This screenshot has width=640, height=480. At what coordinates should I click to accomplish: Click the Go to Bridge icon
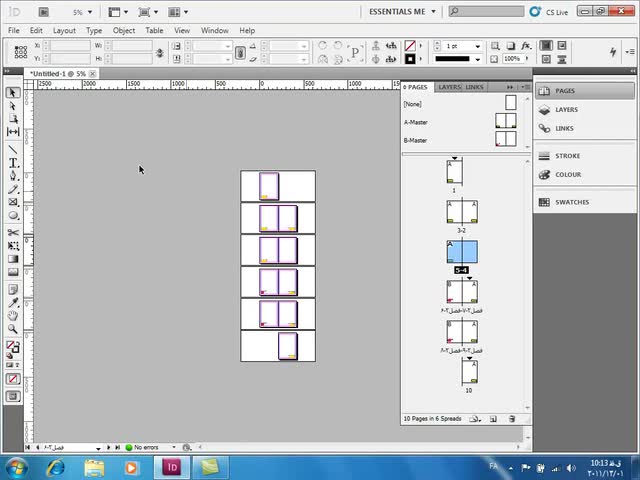pyautogui.click(x=44, y=12)
